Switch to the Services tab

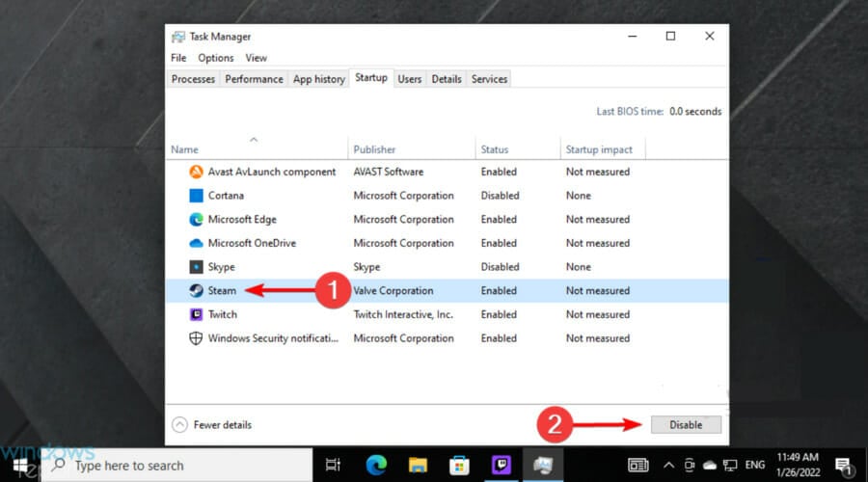tap(489, 79)
